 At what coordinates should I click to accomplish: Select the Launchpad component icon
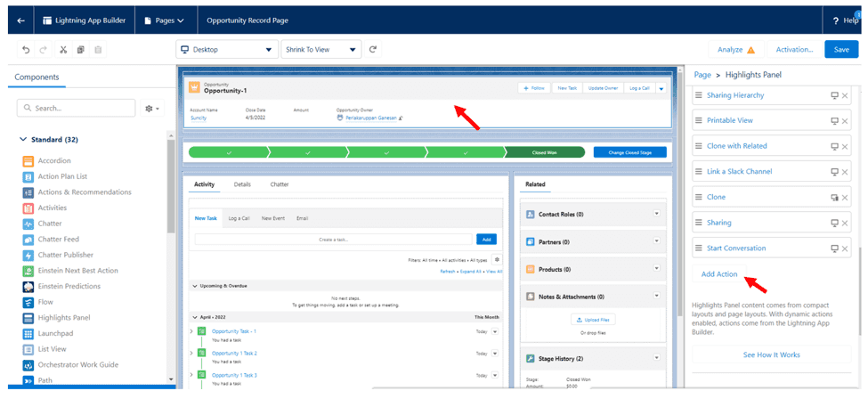pos(28,334)
